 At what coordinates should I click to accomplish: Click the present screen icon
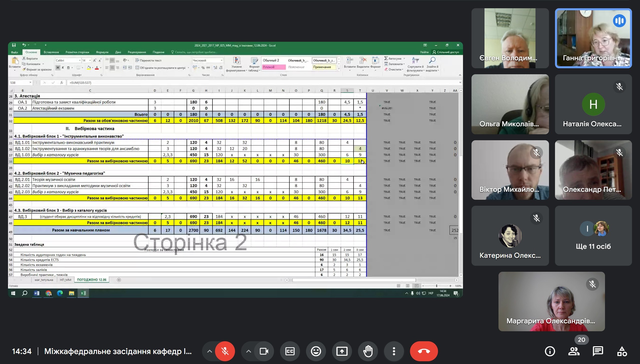(342, 351)
